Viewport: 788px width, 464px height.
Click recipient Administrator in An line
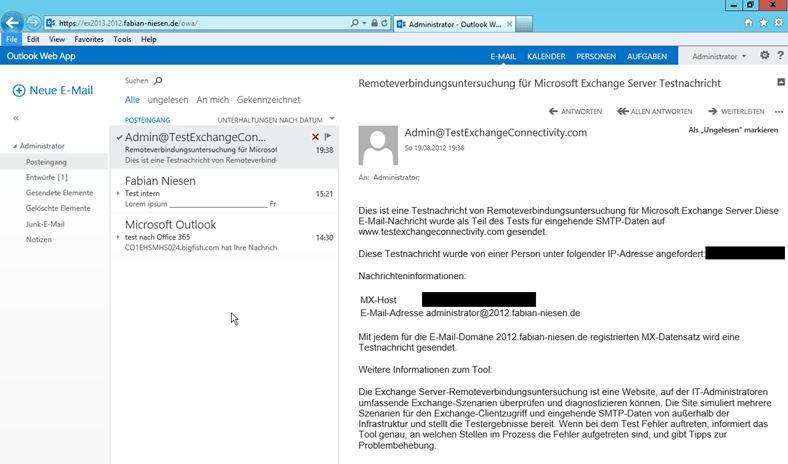(396, 177)
